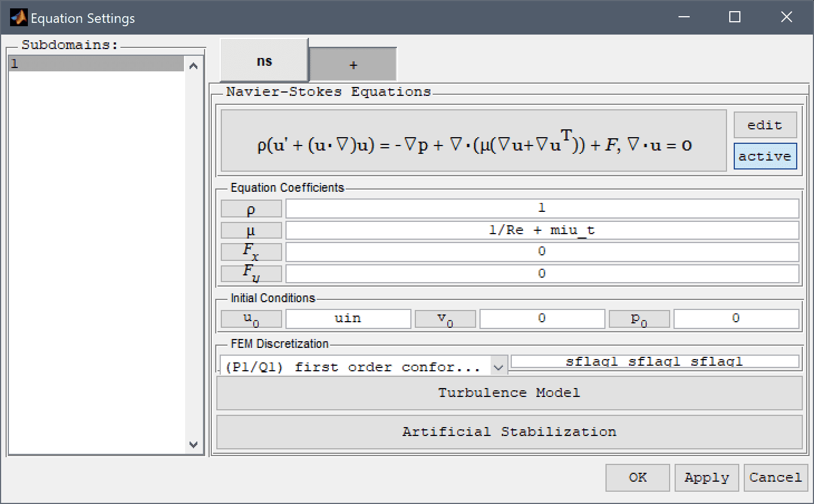Click the Cancel button
Screen dimensions: 814x504
[x=776, y=477]
